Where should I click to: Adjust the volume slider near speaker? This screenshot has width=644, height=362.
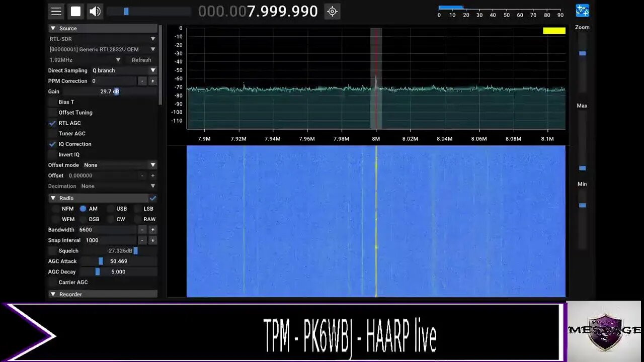149,11
